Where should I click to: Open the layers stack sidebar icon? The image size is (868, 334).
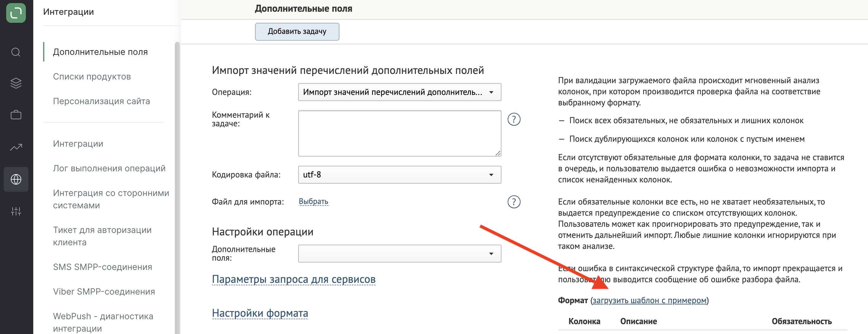coord(16,83)
